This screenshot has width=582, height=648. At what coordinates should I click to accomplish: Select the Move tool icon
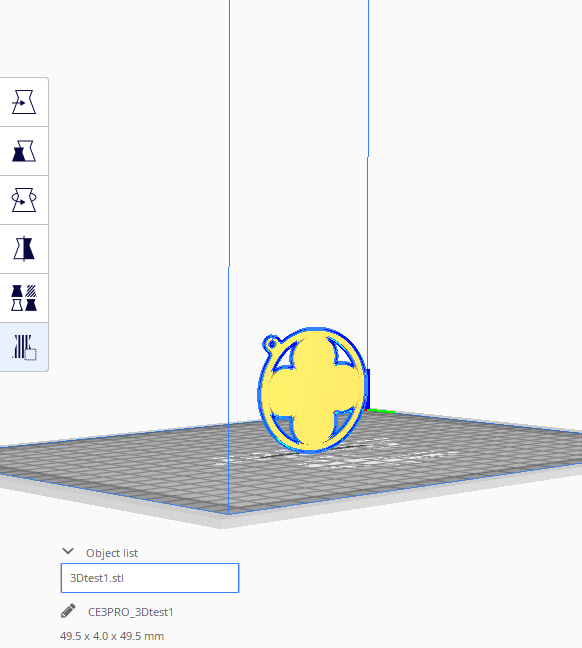point(24,102)
